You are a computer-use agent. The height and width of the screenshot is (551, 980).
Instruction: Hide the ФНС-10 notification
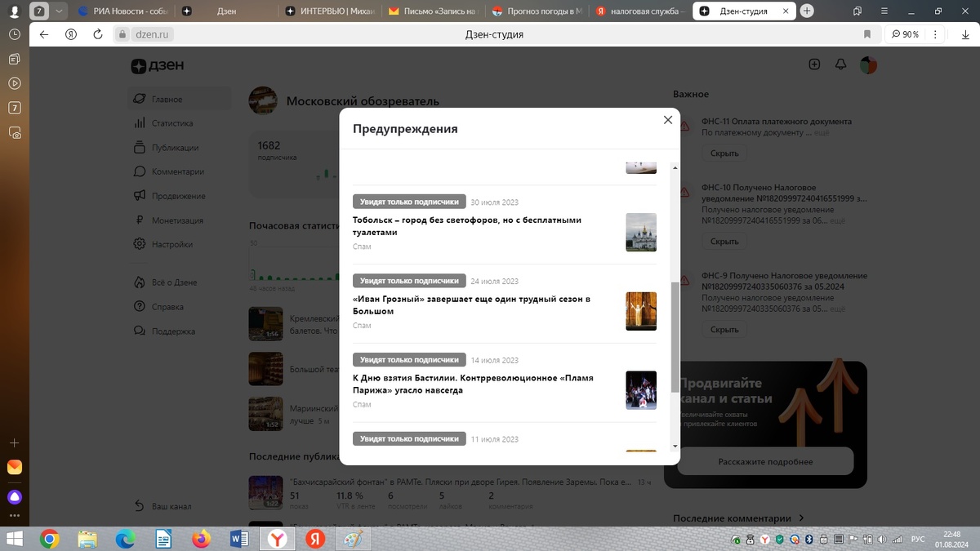724,242
